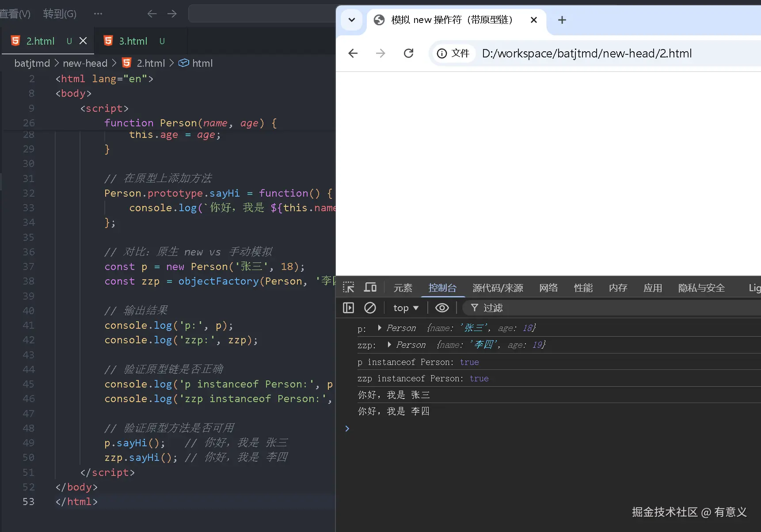This screenshot has width=761, height=532.
Task: Go forward in the browser
Action: point(380,53)
